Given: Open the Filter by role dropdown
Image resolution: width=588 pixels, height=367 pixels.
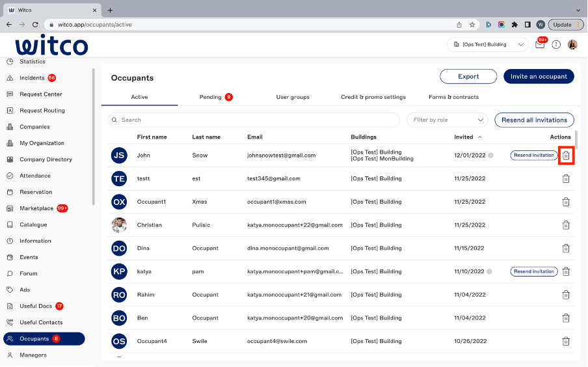Looking at the screenshot, I should (x=448, y=120).
